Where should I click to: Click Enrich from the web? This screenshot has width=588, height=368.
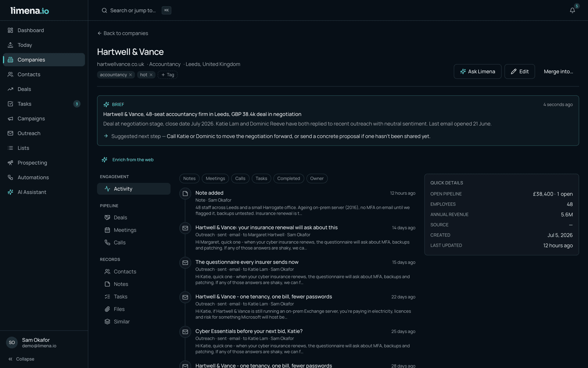click(128, 160)
